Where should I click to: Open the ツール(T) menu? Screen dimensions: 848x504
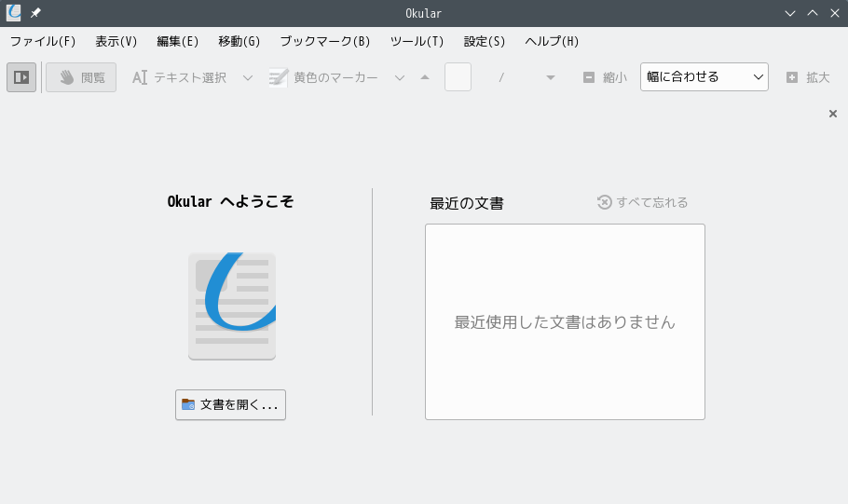[417, 42]
